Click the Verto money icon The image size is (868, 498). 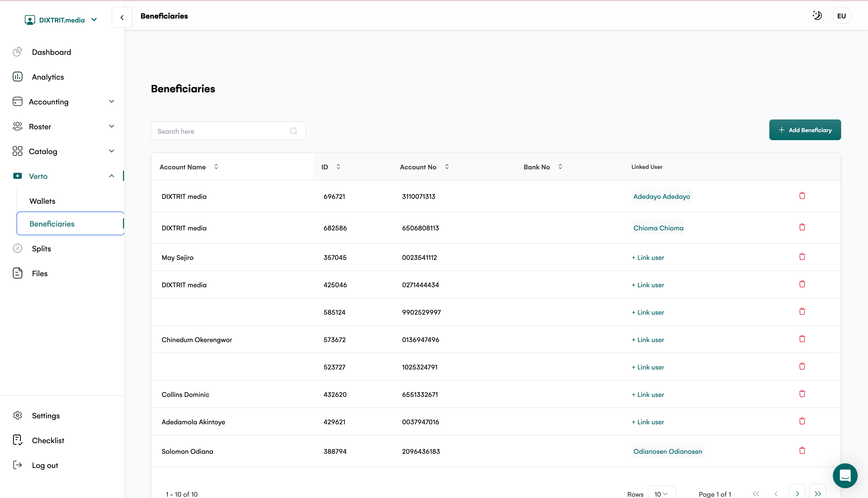tap(17, 176)
